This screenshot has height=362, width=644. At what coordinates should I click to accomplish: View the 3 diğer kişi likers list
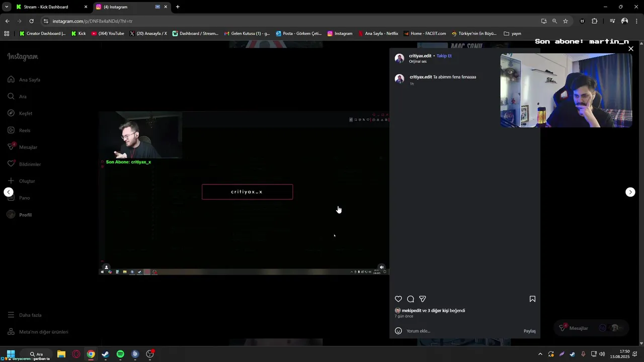[438, 311]
